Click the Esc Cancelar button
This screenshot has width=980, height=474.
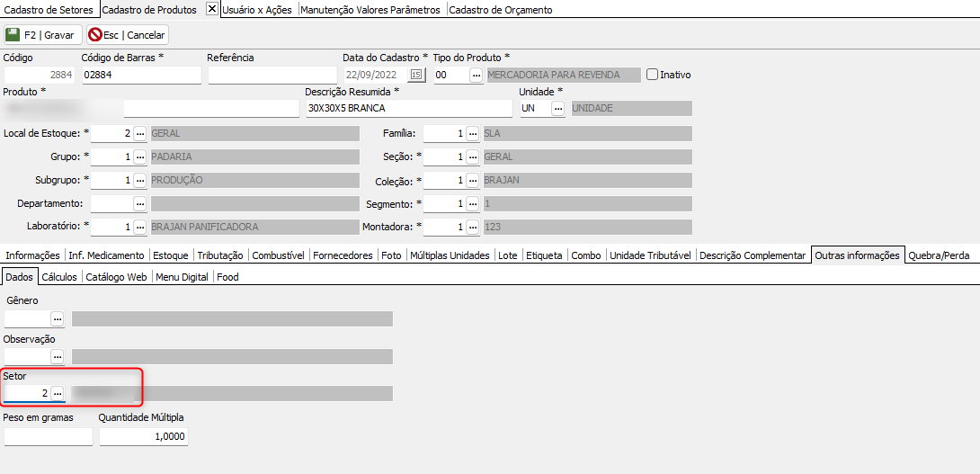click(127, 35)
